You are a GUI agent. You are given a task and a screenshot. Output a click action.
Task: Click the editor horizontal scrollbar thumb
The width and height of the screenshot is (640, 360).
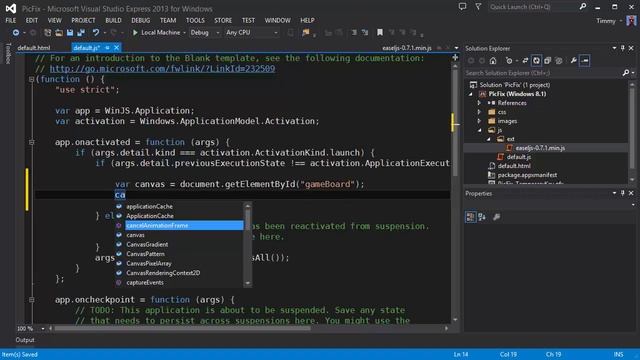183,328
